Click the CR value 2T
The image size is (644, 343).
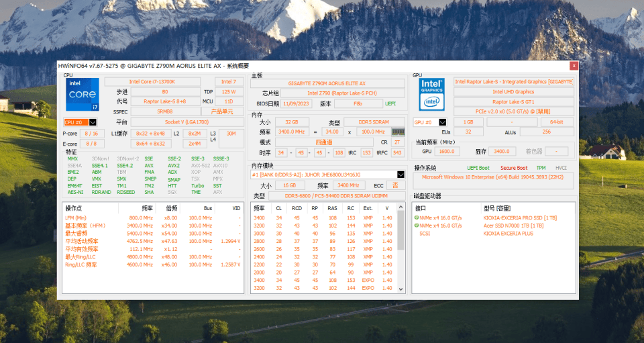pyautogui.click(x=397, y=142)
